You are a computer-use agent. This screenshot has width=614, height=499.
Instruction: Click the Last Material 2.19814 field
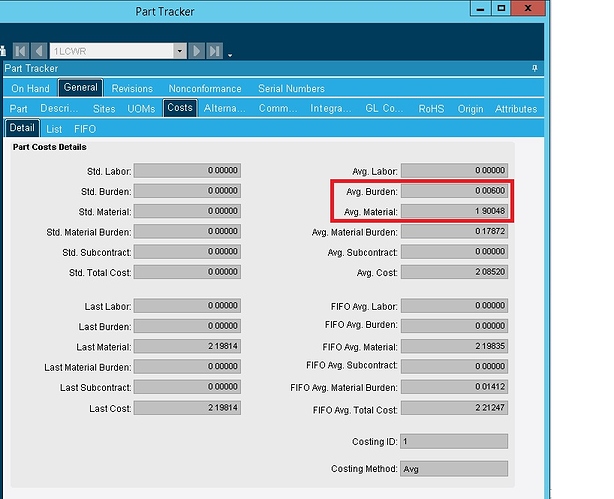(x=187, y=346)
